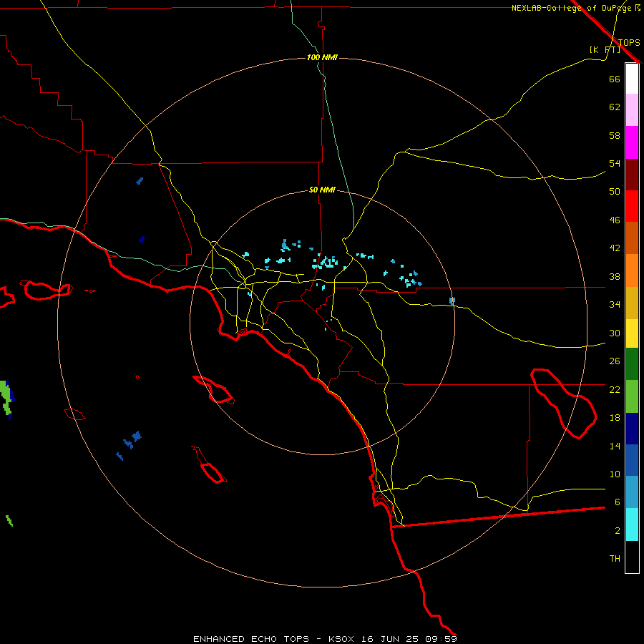Click the magenta legend swatch
This screenshot has width=644, height=644.
click(632, 142)
